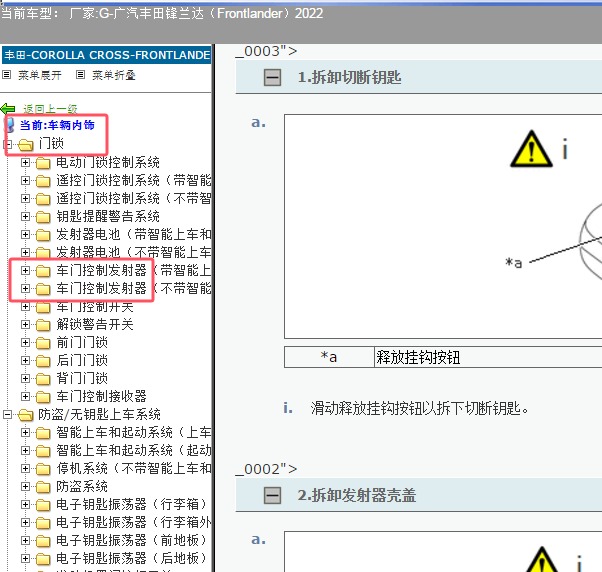The height and width of the screenshot is (572, 602).
Task: Expand 车门控制接收器 node
Action: click(x=25, y=397)
